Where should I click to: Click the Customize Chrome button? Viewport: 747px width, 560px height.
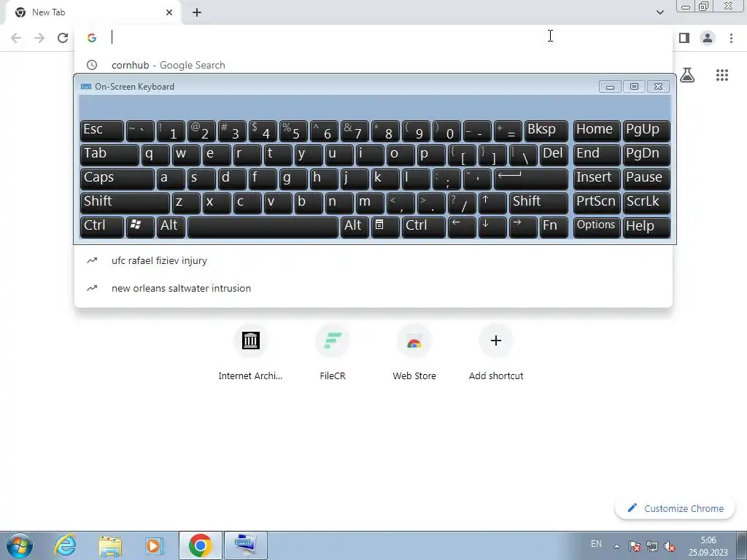pyautogui.click(x=676, y=508)
